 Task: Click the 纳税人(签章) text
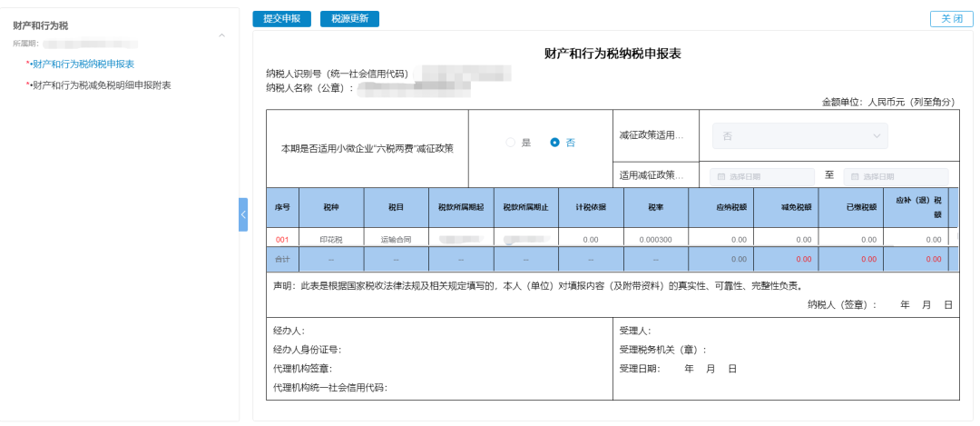[x=842, y=304]
